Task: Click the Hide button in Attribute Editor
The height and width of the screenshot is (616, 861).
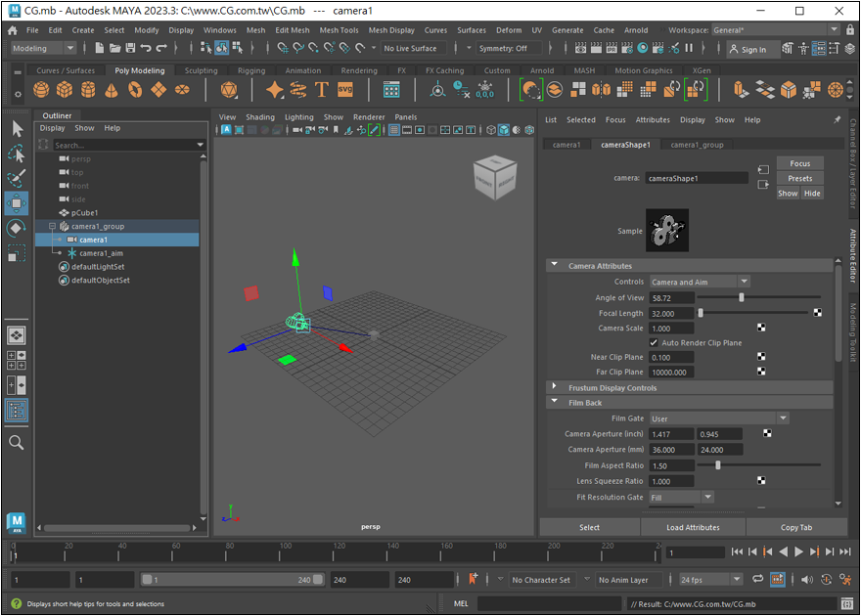Action: (x=812, y=193)
